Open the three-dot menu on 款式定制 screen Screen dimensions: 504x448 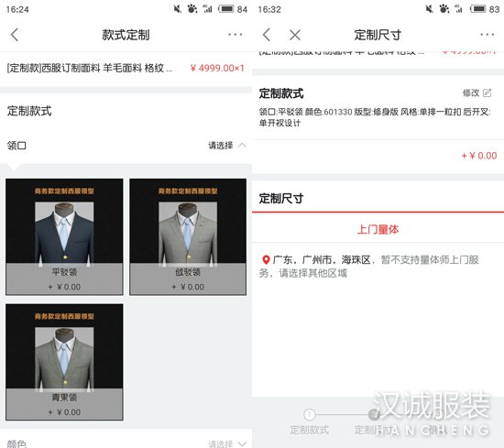[x=236, y=35]
